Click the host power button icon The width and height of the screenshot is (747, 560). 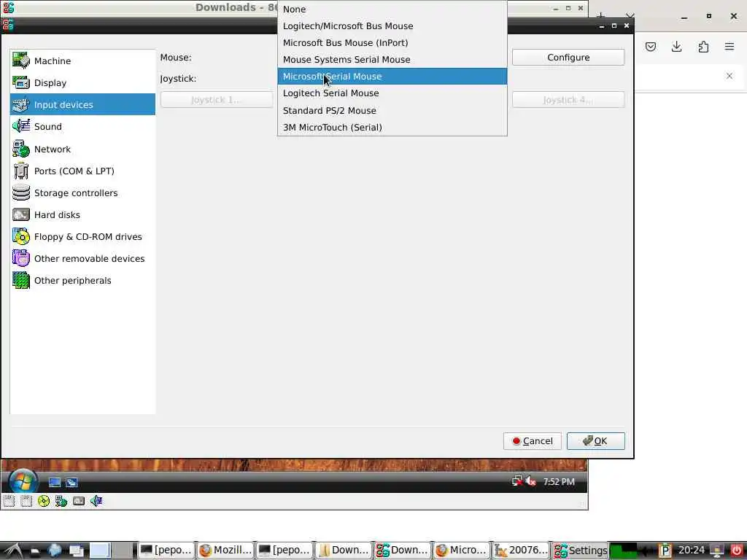coord(737,551)
